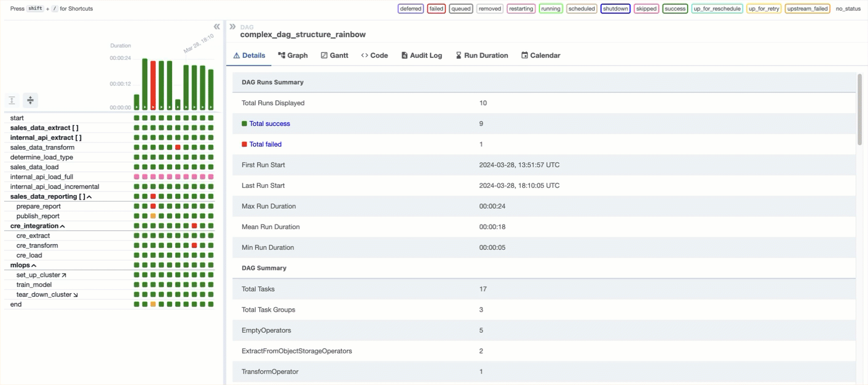Image resolution: width=868 pixels, height=385 pixels.
Task: Toggle the failed status legend filter
Action: [436, 9]
